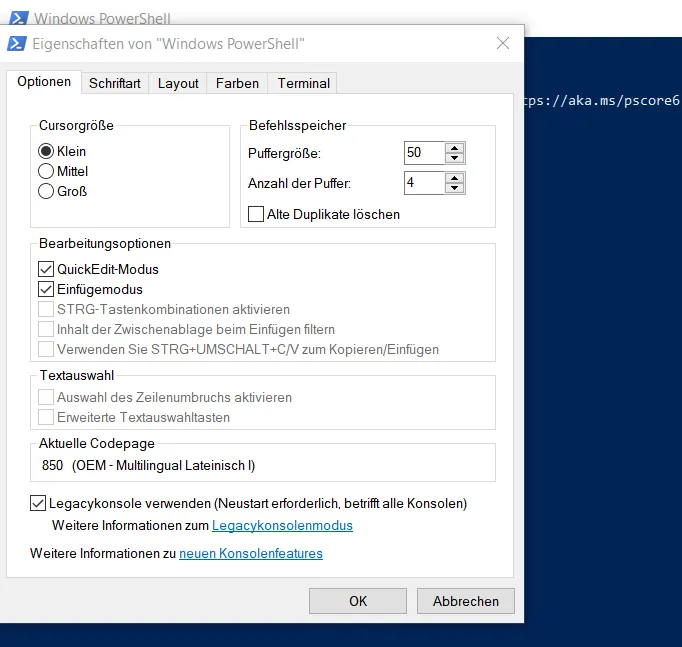This screenshot has width=682, height=647.
Task: Open the Schriftart tab
Action: [x=115, y=83]
